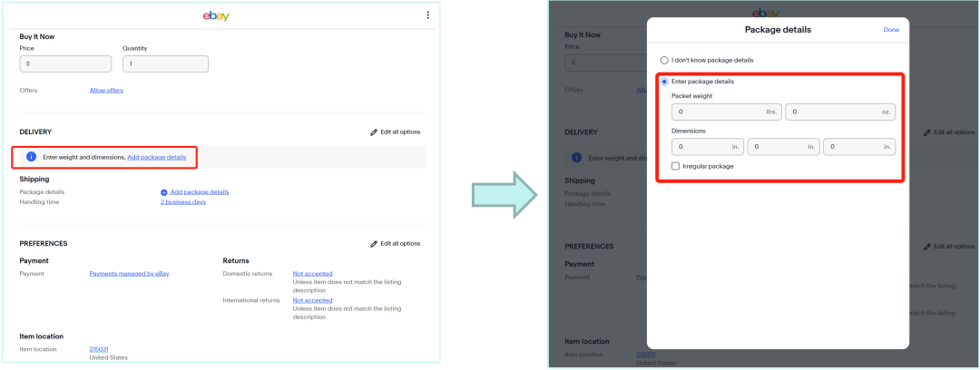980x370 pixels.
Task: Open the three-dot menu beside eBay logo
Action: pyautogui.click(x=427, y=15)
